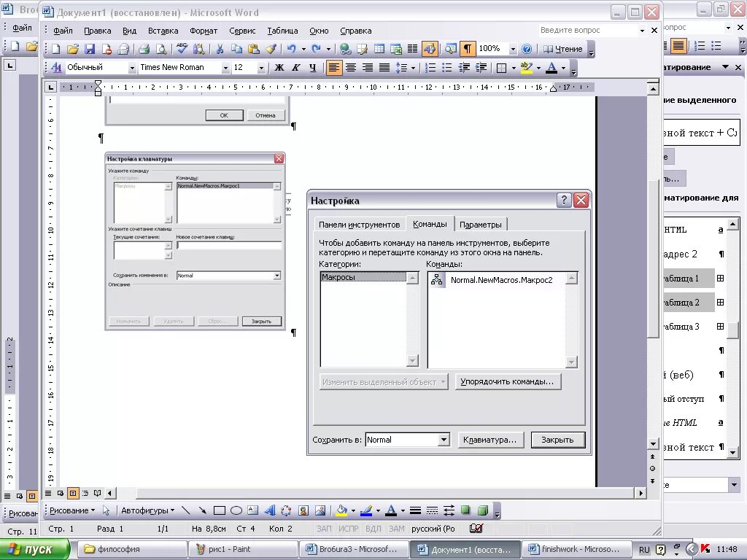This screenshot has width=747, height=560.
Task: Expand the borders dropdown arrow in formatting toolbar
Action: click(514, 68)
